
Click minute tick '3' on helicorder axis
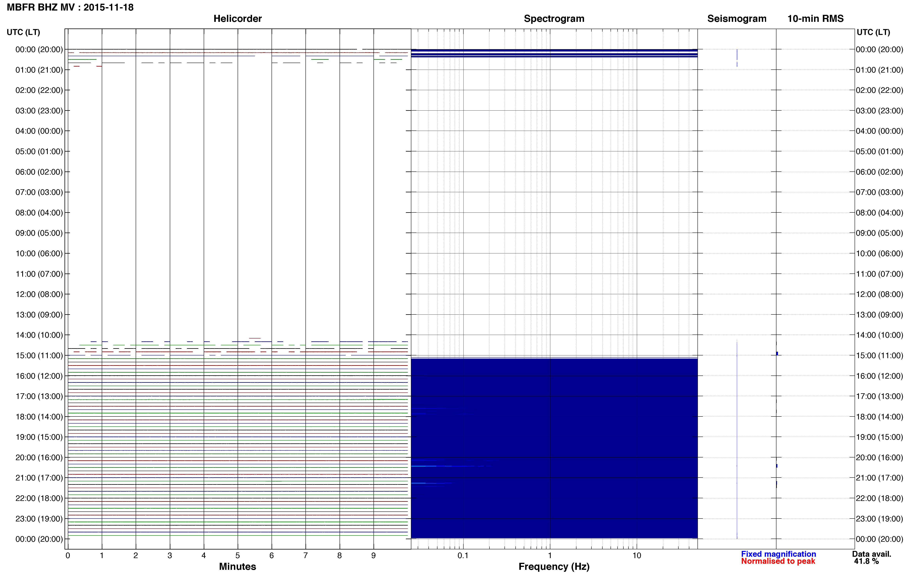pyautogui.click(x=170, y=555)
